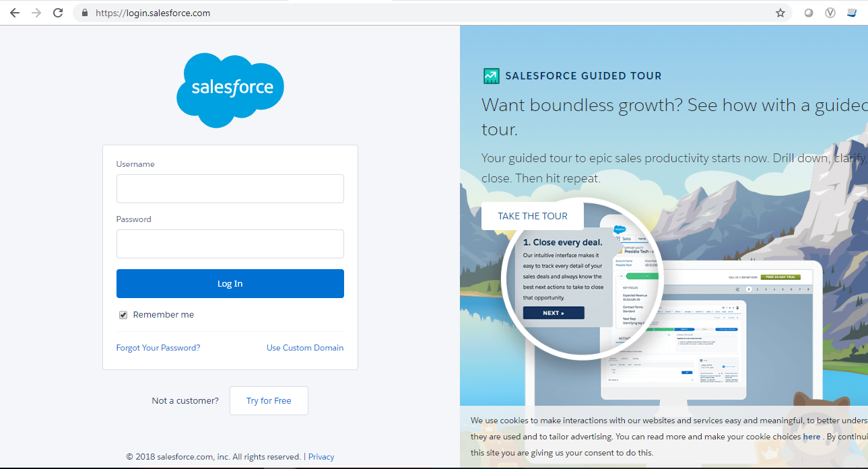Bookmark page with the star icon

780,13
